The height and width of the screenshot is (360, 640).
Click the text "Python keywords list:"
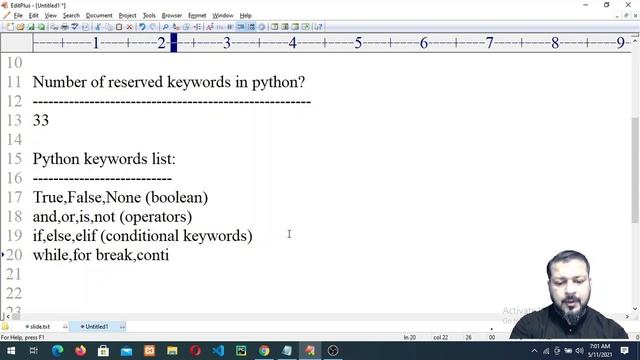pos(104,159)
